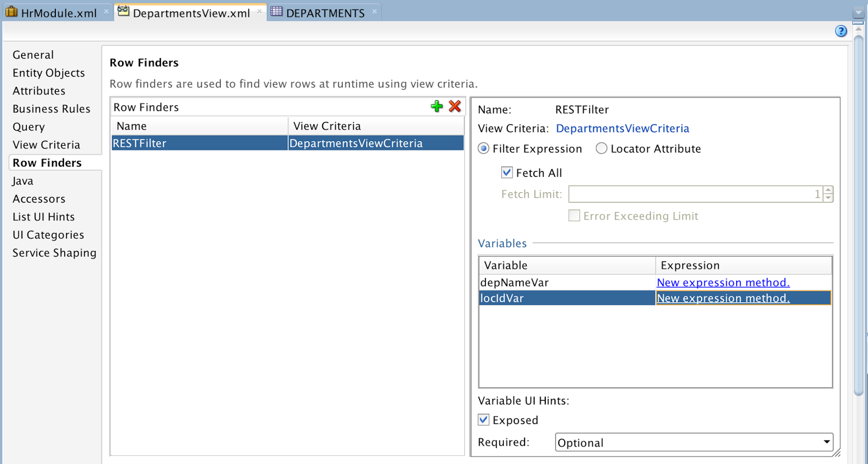Open the Accessors section
Viewport: 868px width, 464px height.
(x=39, y=199)
